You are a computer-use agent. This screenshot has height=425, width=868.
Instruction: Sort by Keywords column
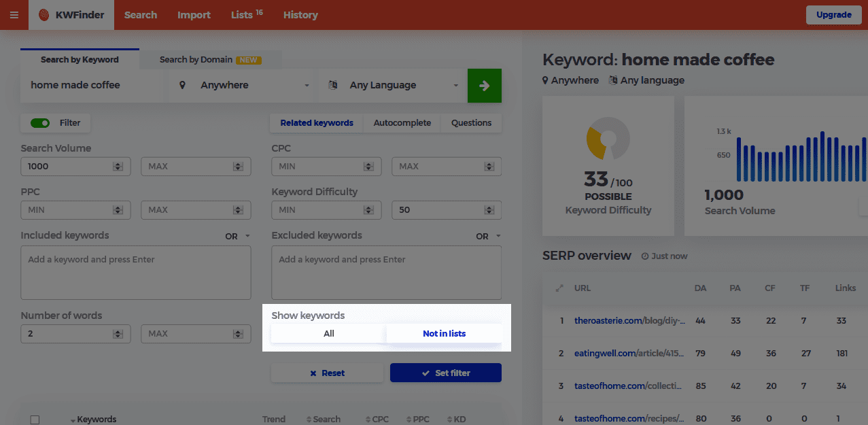point(93,420)
